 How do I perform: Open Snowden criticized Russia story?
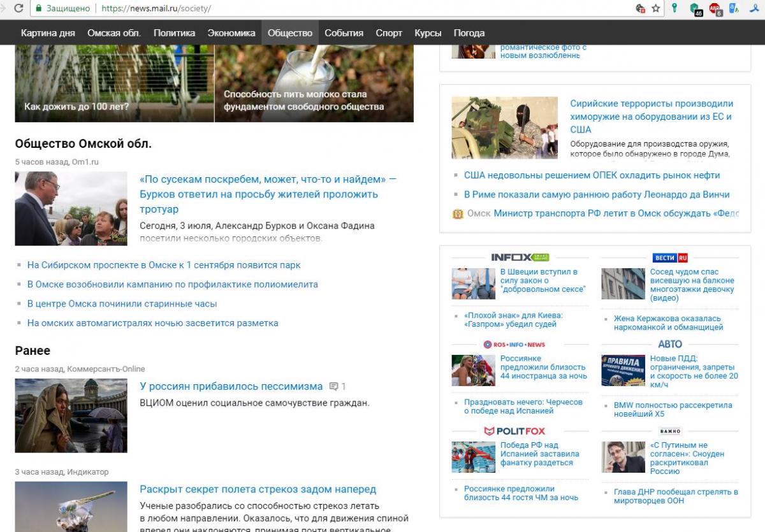tap(687, 458)
